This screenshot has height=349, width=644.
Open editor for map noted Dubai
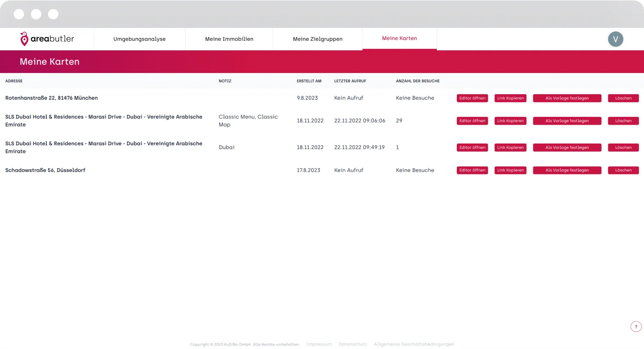point(472,147)
